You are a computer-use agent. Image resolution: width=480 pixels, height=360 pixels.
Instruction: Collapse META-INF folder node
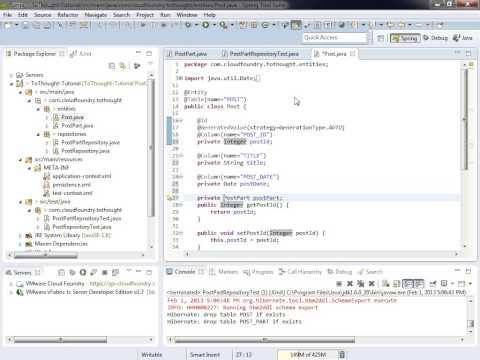(29, 168)
